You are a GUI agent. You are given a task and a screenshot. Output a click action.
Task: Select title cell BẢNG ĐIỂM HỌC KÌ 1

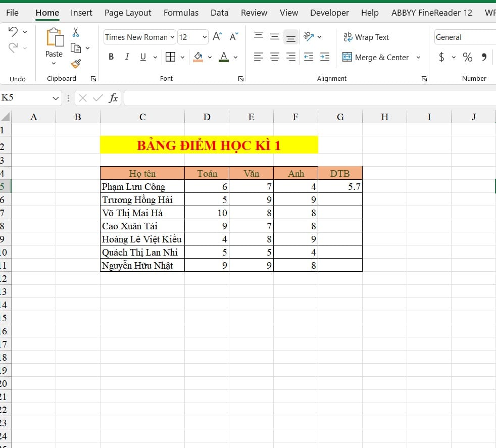[x=209, y=145]
